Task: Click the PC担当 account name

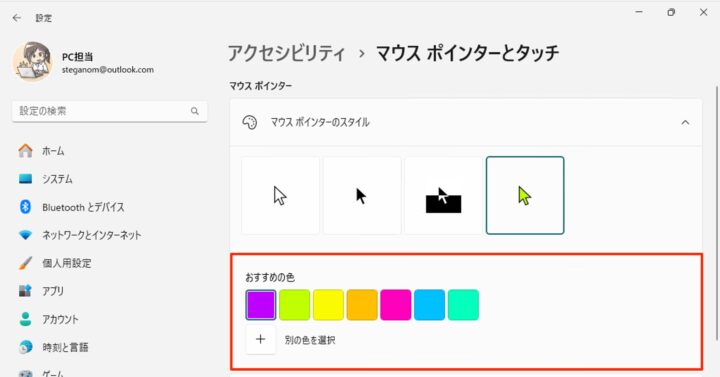Action: (78, 56)
